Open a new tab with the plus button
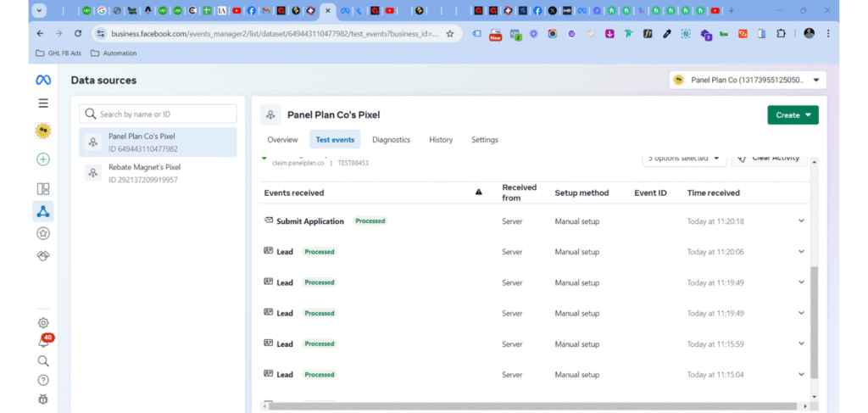868x413 pixels. 732,10
